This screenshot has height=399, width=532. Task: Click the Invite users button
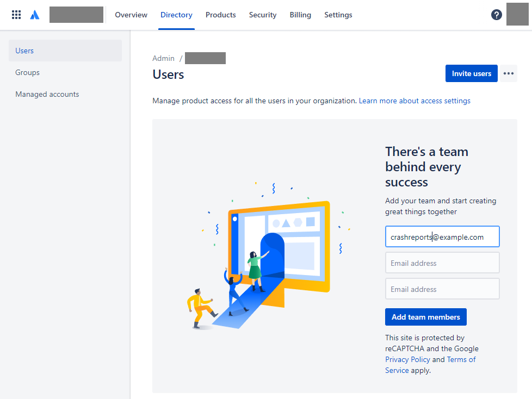click(471, 73)
